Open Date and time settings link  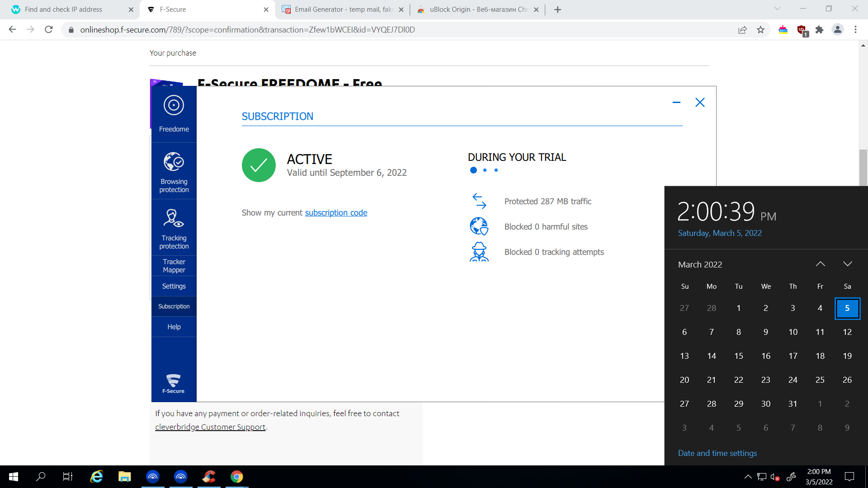click(x=717, y=453)
